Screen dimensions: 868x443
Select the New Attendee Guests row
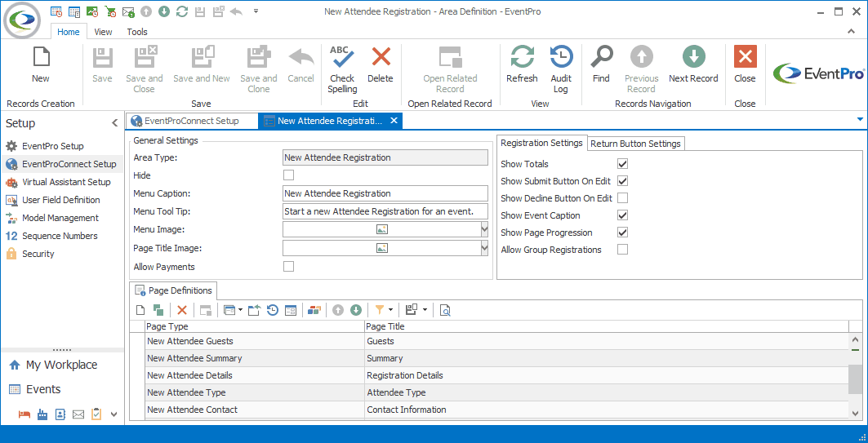[496, 341]
